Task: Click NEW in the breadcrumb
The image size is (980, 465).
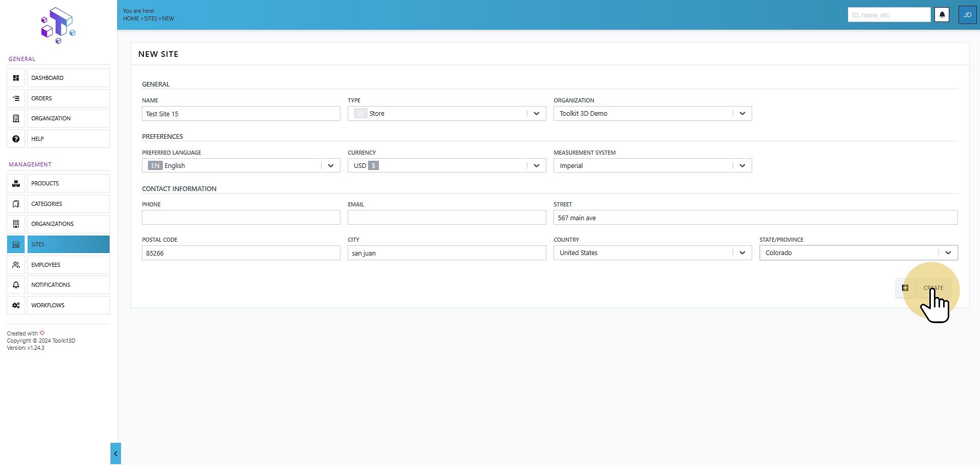Action: click(168, 18)
